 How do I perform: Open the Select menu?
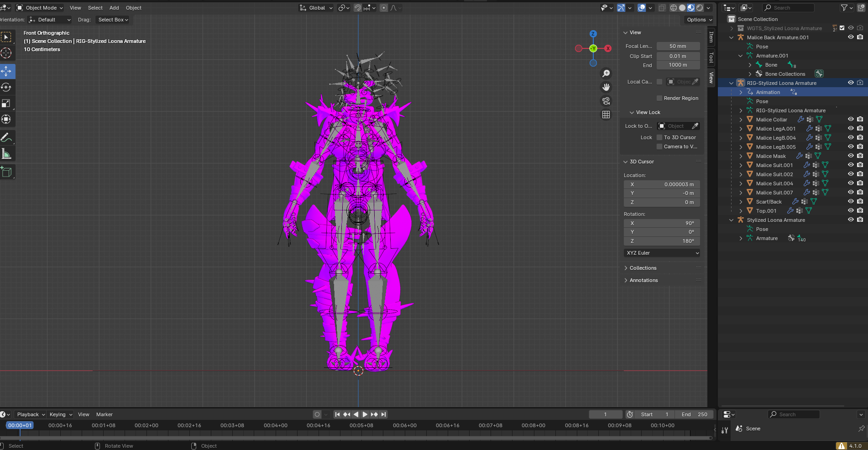95,8
